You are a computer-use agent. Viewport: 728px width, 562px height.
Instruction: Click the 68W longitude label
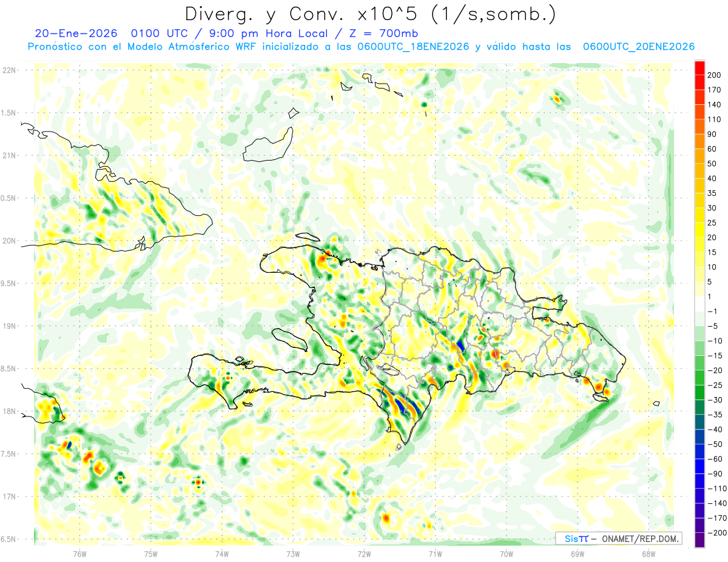coord(649,554)
